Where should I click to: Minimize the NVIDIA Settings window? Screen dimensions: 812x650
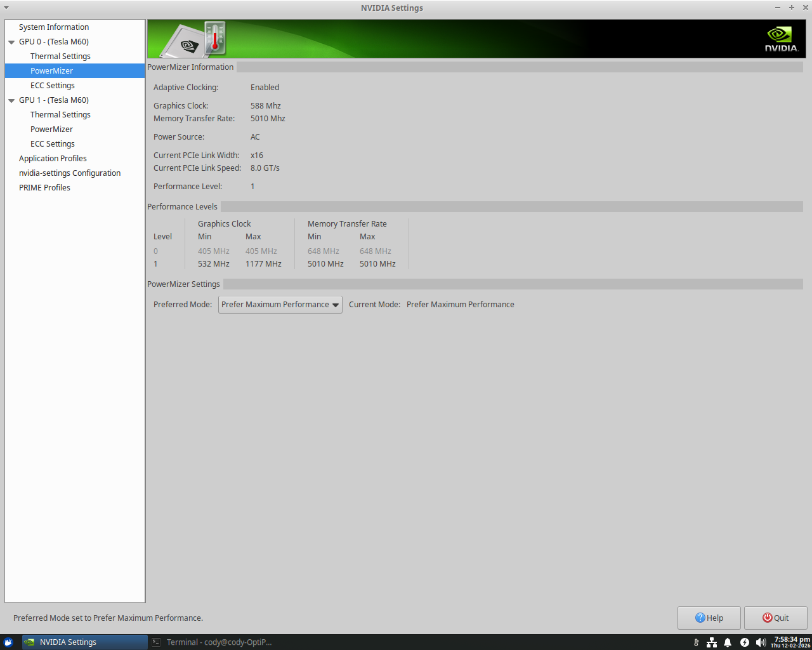[x=778, y=8]
